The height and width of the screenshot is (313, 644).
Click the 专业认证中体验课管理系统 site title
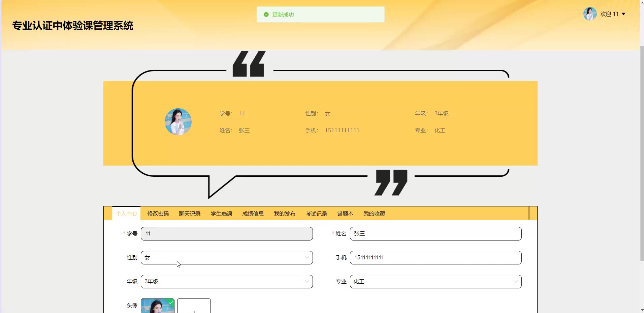point(73,26)
